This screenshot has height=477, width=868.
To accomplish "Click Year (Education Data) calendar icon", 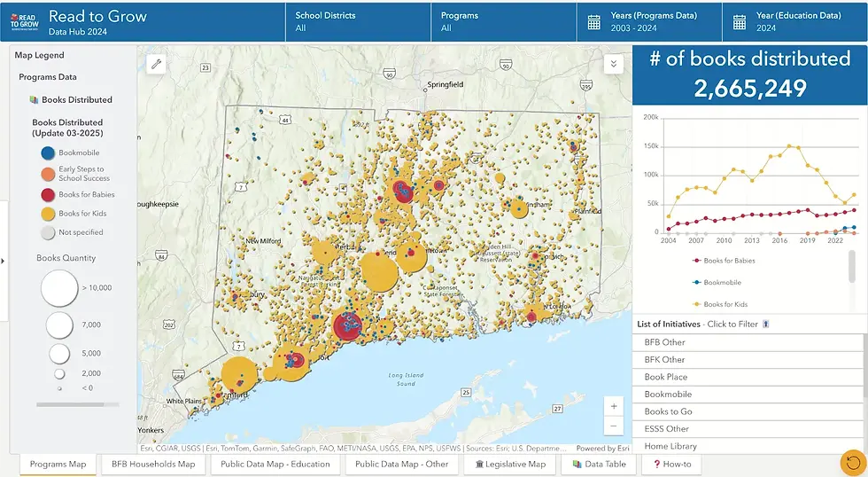I will click(740, 23).
